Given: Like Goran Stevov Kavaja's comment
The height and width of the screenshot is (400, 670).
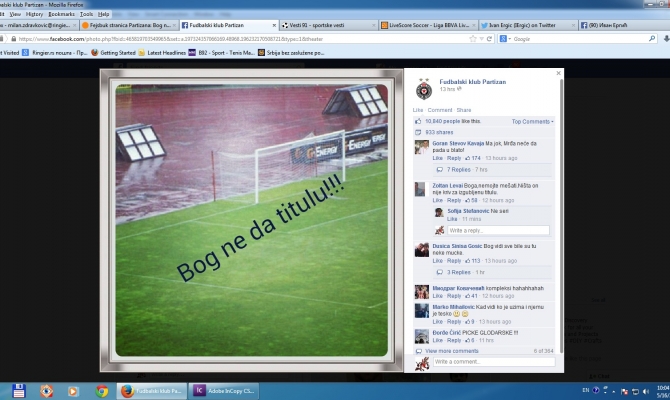Looking at the screenshot, I should (437, 158).
